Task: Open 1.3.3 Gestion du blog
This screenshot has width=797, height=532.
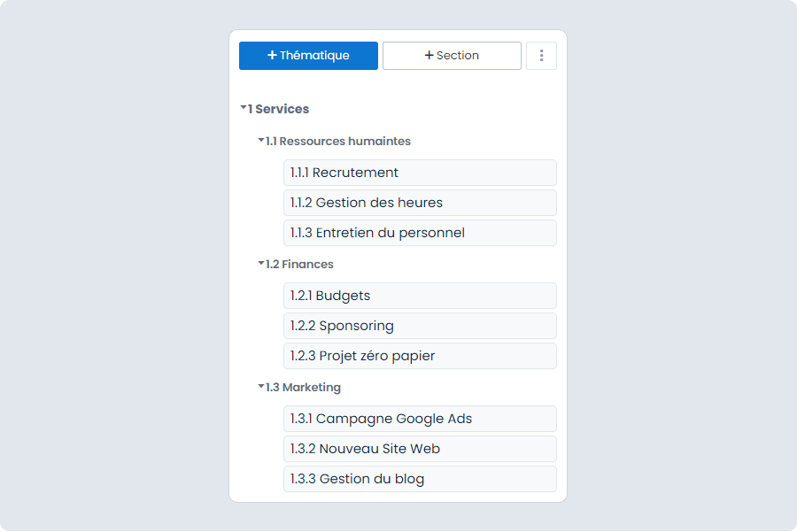Action: 420,479
